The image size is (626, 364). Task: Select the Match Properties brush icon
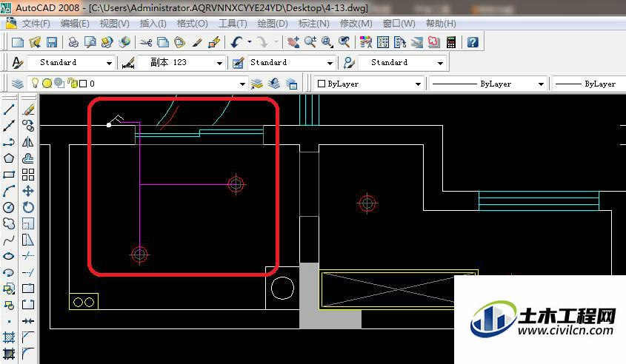[197, 42]
